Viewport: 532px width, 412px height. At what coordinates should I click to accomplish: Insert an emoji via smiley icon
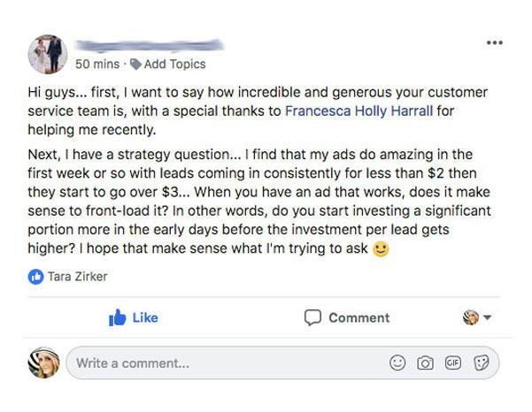coord(397,362)
